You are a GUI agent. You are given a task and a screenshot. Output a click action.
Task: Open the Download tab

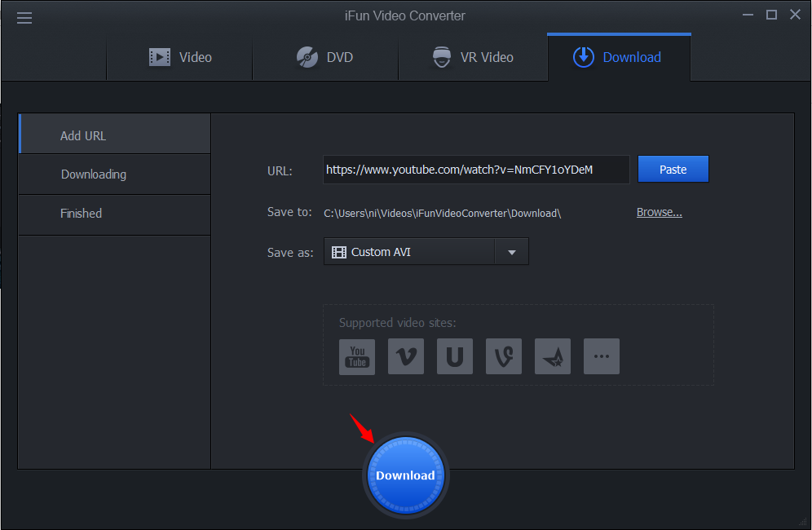point(619,57)
